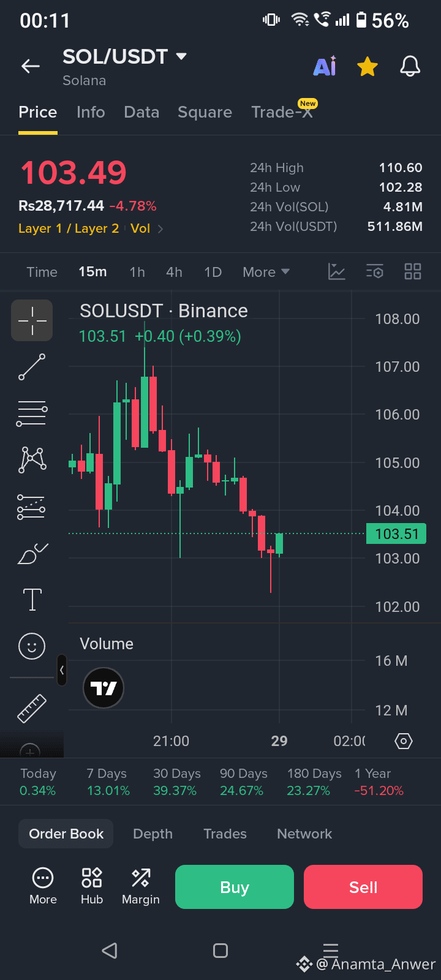This screenshot has height=980, width=441.
Task: Select the 180 Days 23.27% performance
Action: point(314,782)
